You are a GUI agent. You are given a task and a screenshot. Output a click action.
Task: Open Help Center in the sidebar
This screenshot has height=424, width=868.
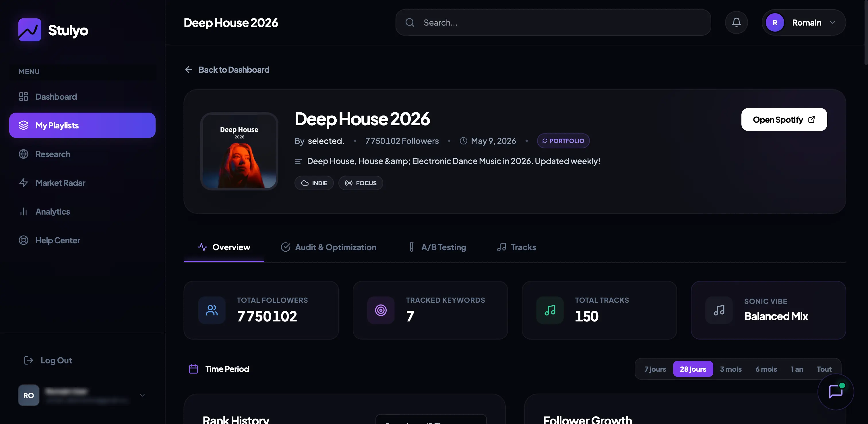tap(82, 240)
